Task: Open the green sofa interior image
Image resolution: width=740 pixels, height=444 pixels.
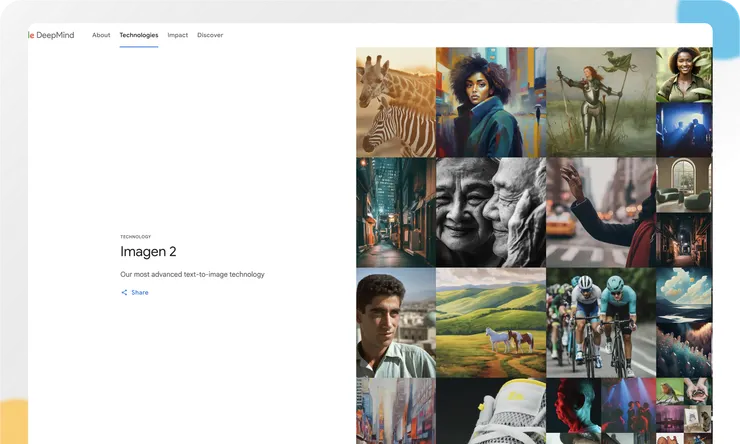Action: click(x=684, y=185)
